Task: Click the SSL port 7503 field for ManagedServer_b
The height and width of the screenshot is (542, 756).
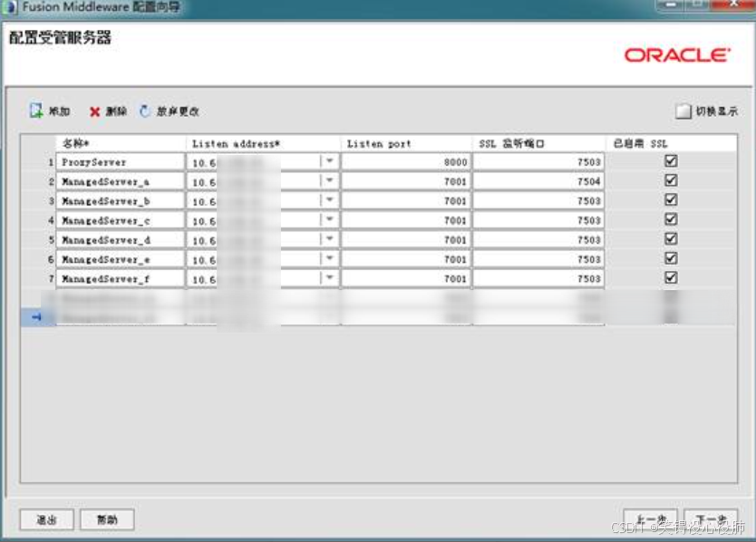Action: [x=538, y=200]
